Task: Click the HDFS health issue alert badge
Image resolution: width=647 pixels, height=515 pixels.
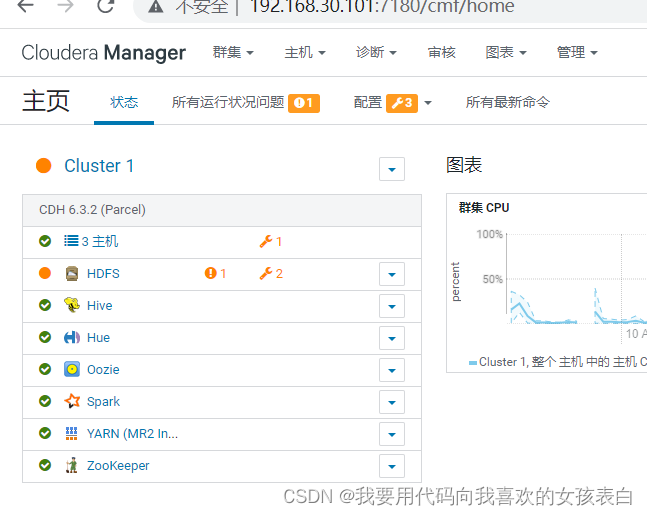Action: 216,273
